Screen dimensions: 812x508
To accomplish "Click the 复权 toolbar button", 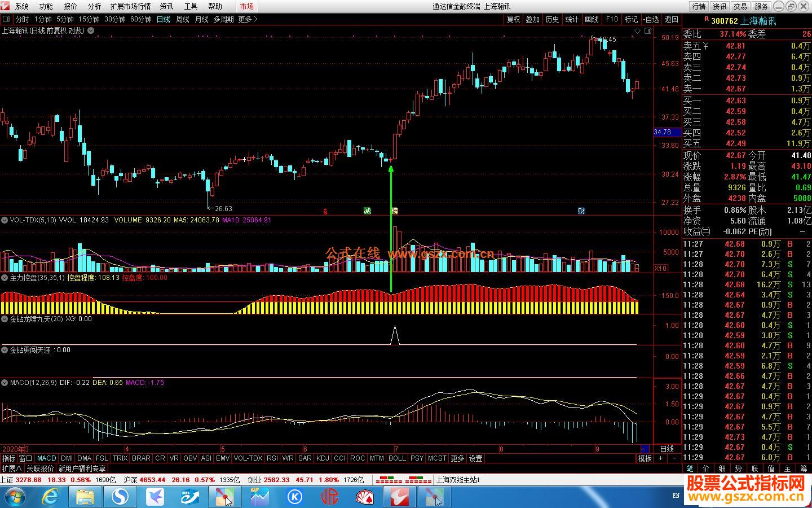I will pyautogui.click(x=513, y=19).
